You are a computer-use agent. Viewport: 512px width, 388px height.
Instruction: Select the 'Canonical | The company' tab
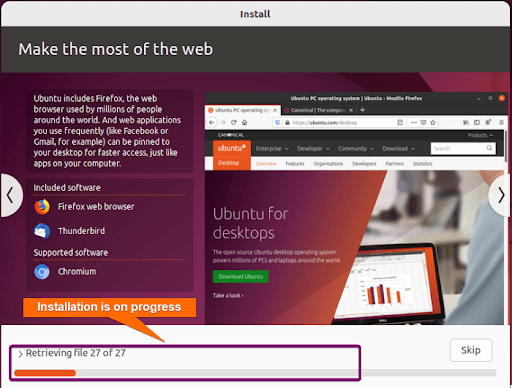319,110
